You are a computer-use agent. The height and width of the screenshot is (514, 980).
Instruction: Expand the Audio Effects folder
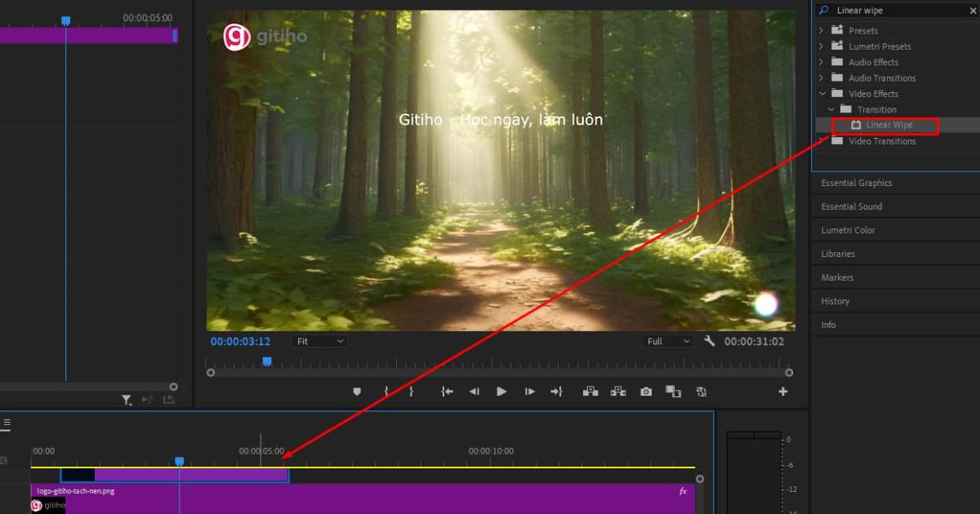coord(822,62)
